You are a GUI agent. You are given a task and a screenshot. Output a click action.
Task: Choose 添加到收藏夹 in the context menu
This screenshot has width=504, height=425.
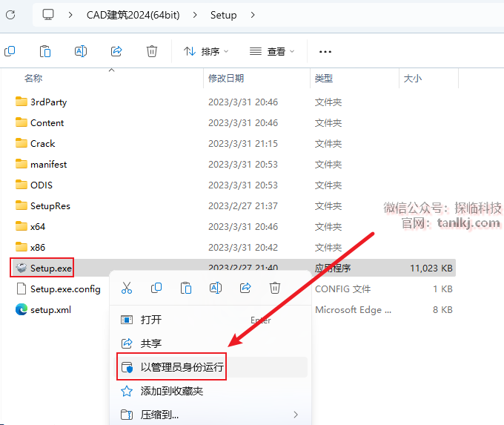(x=210, y=391)
